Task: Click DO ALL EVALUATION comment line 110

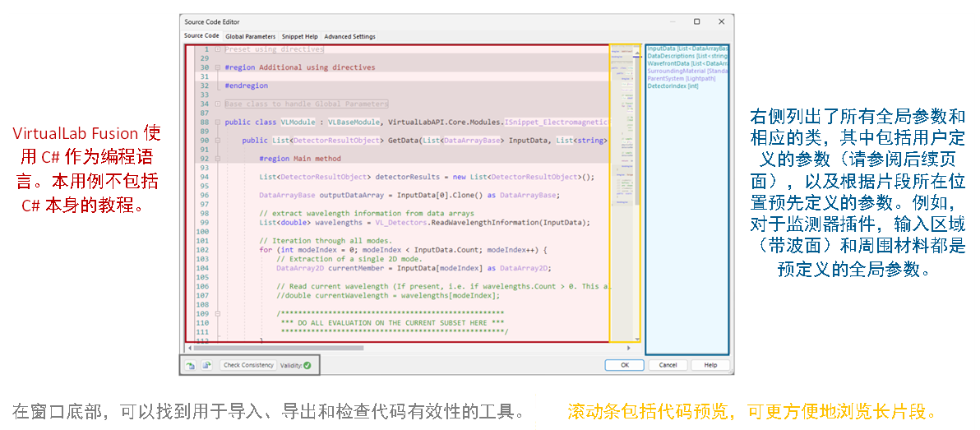Action: tap(392, 323)
